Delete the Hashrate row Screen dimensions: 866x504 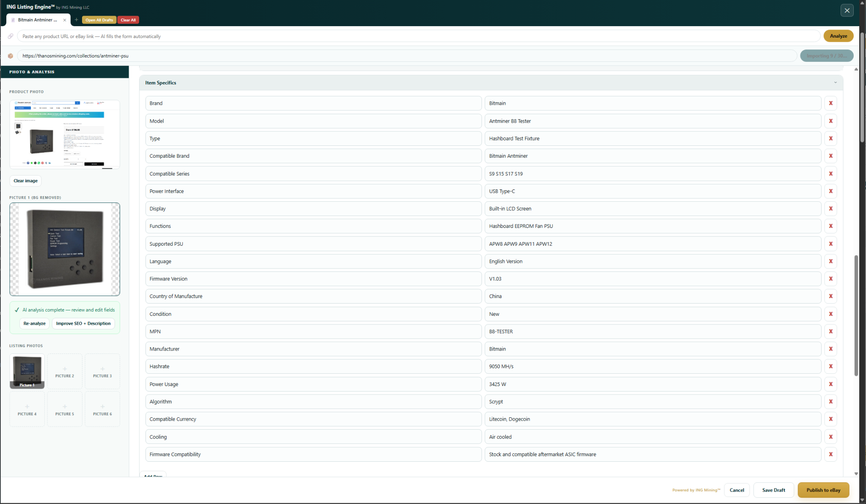pyautogui.click(x=830, y=367)
